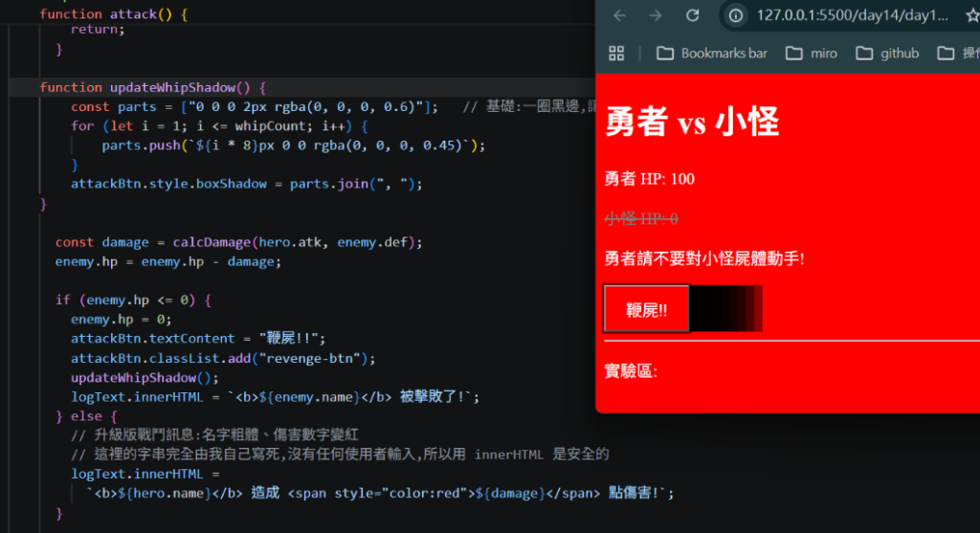Go forward in the browser
Screen dimensions: 980x533
click(x=655, y=15)
